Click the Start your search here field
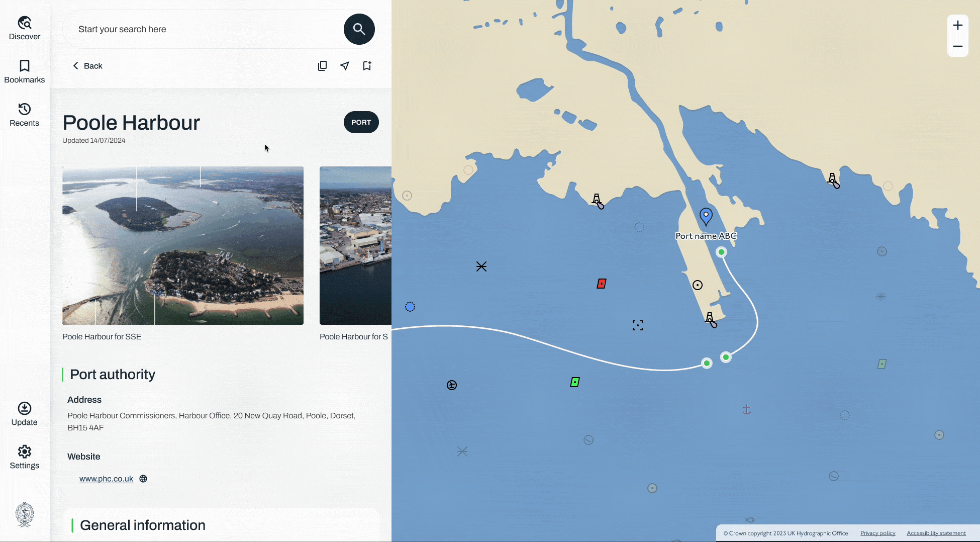980x542 pixels. click(201, 29)
